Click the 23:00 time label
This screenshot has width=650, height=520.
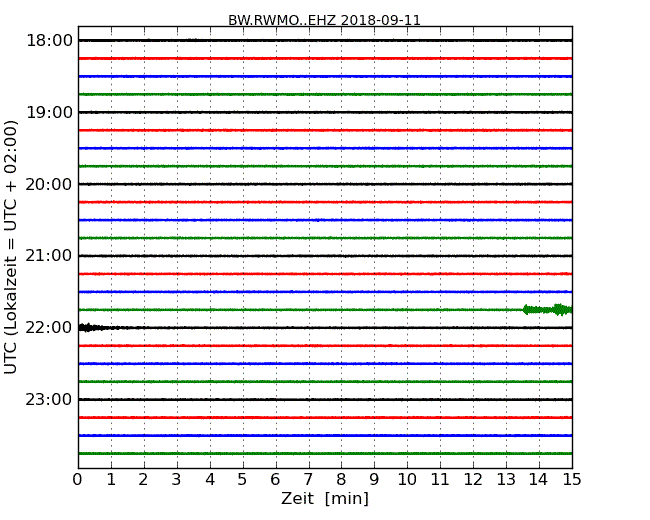tap(49, 399)
